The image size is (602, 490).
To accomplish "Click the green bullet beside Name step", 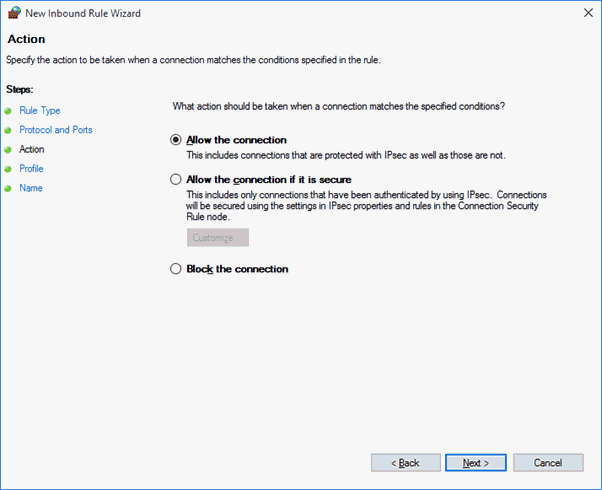I will coord(8,189).
